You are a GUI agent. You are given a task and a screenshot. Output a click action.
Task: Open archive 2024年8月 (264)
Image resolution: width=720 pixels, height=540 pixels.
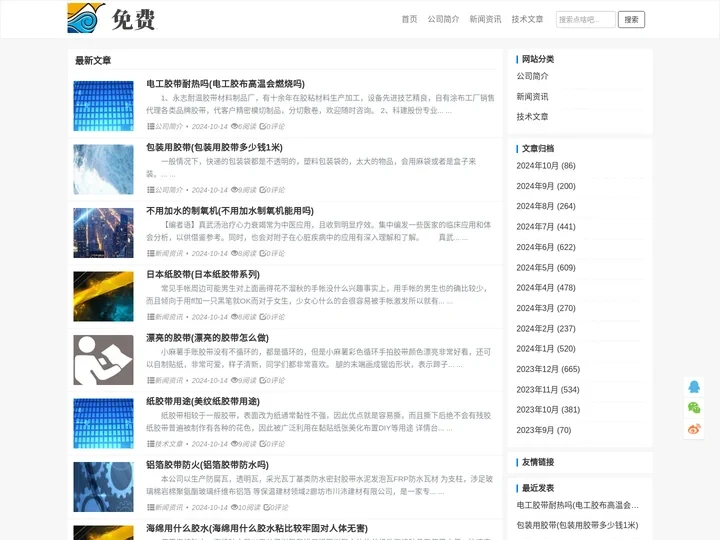click(x=546, y=206)
